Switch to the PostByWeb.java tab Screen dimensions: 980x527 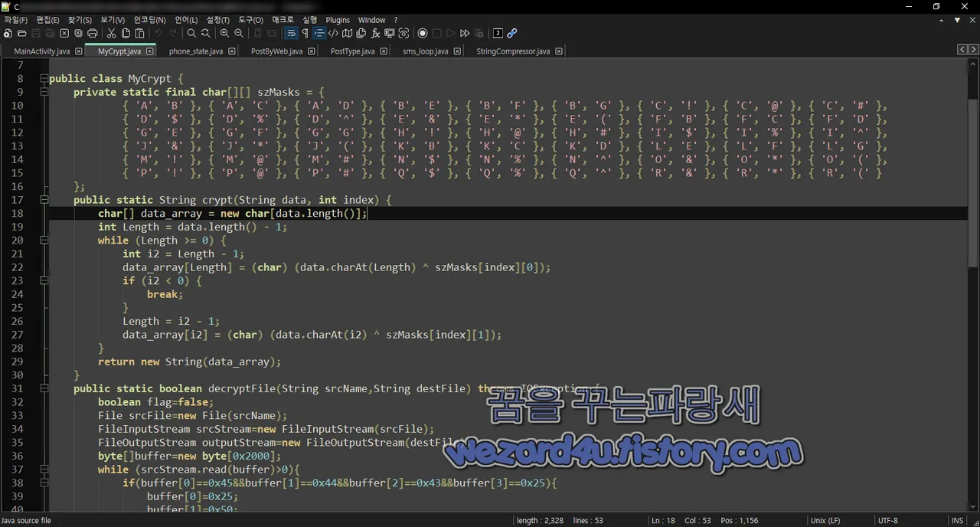(x=276, y=51)
